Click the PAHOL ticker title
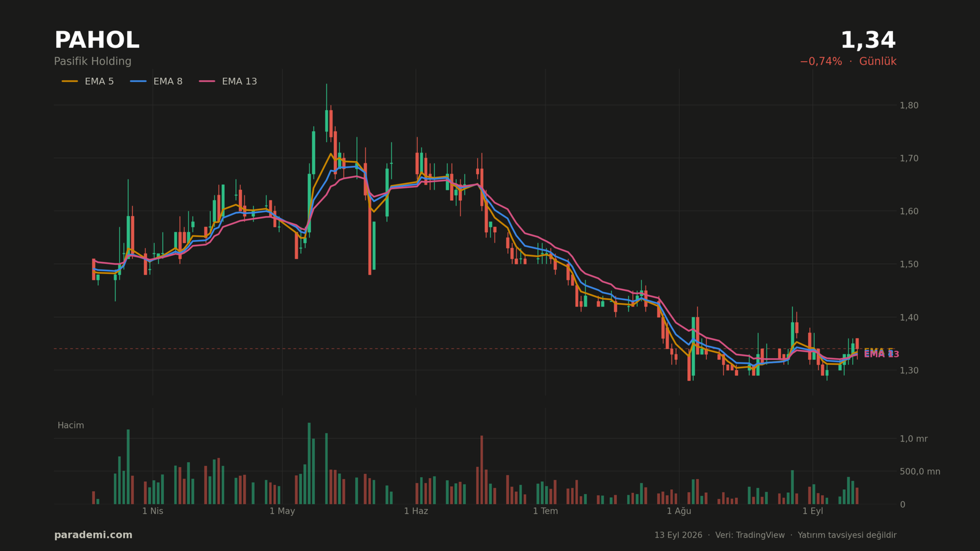The height and width of the screenshot is (551, 980). pos(97,40)
